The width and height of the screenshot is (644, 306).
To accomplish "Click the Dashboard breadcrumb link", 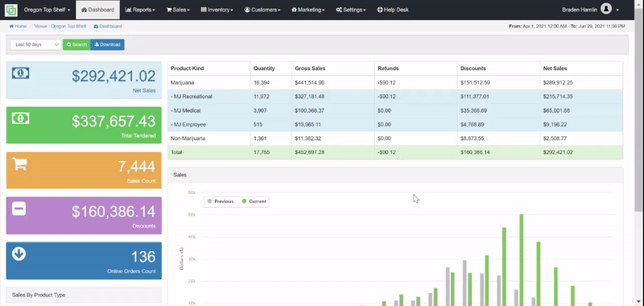I will [108, 27].
